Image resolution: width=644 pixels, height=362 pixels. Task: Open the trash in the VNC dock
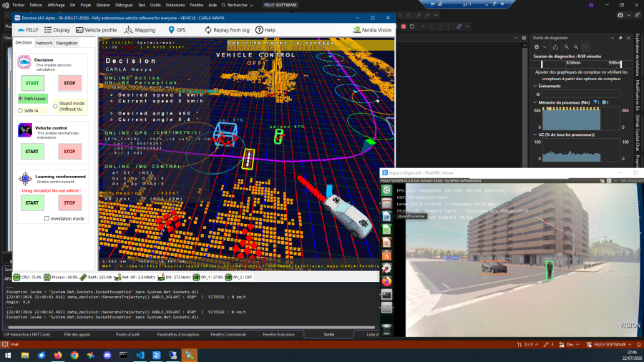[x=386, y=329]
